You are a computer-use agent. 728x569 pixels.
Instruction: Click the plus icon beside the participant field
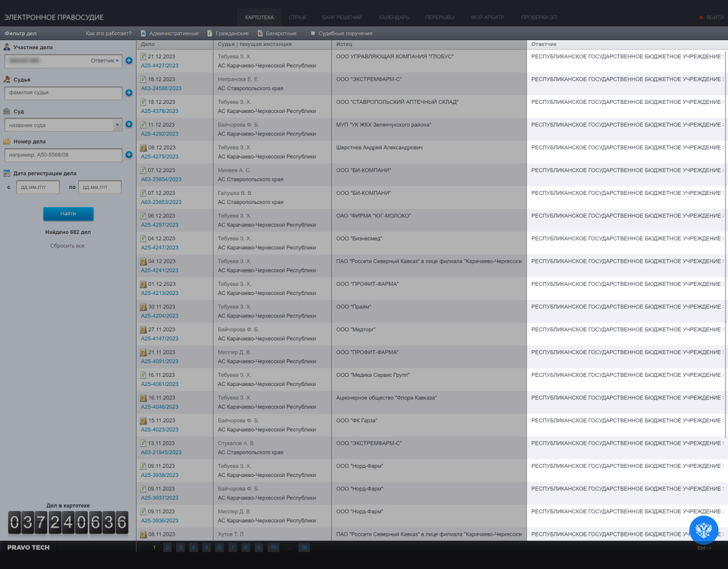coord(129,60)
